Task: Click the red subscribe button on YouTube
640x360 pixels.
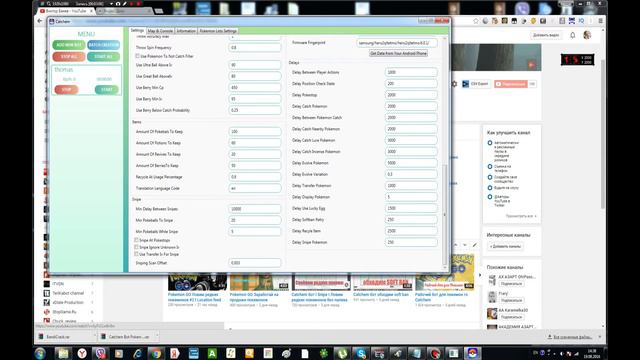Action: [x=510, y=84]
